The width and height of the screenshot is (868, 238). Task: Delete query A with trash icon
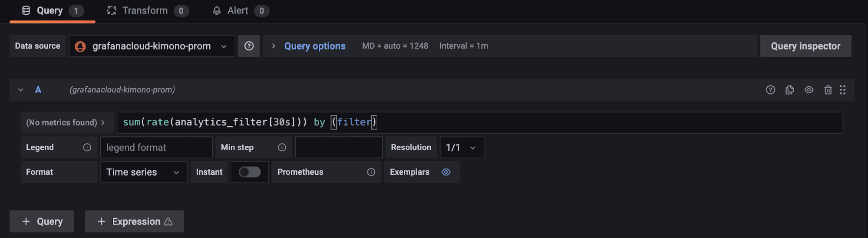click(x=828, y=90)
